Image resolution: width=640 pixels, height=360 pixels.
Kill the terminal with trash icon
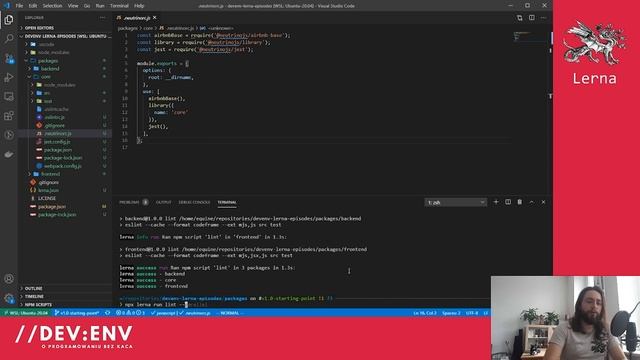pos(520,202)
